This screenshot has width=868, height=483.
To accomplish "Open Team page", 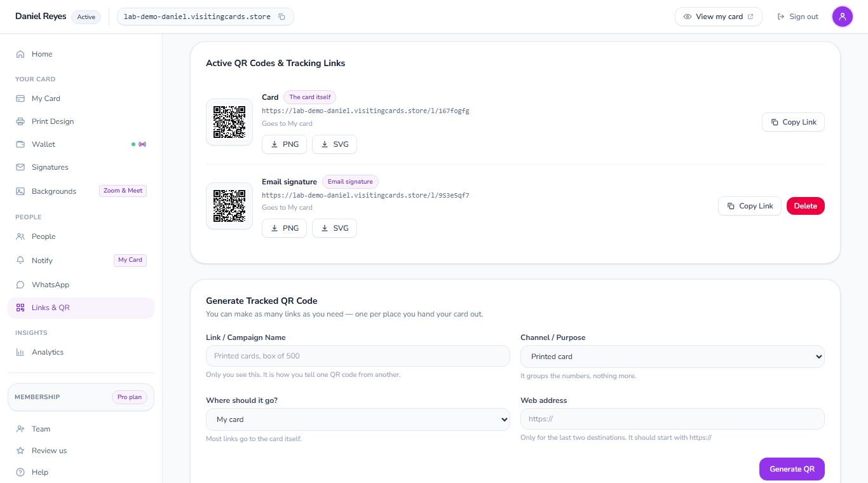I will coord(81,429).
